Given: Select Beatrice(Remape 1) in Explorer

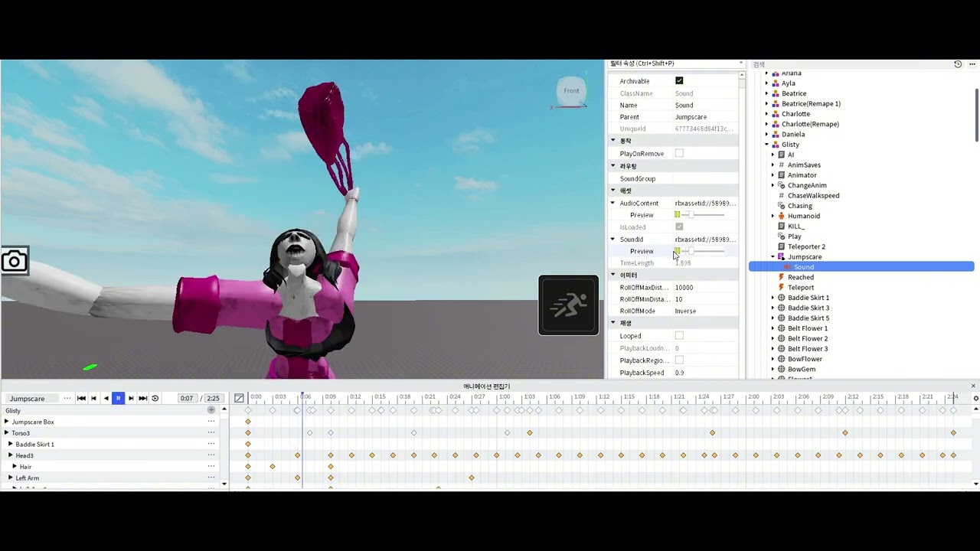Looking at the screenshot, I should pyautogui.click(x=811, y=103).
